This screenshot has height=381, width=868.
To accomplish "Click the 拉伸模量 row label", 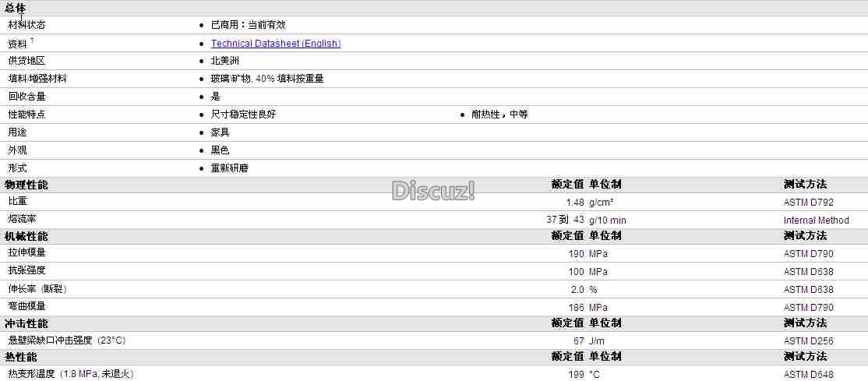I will pyautogui.click(x=26, y=252).
